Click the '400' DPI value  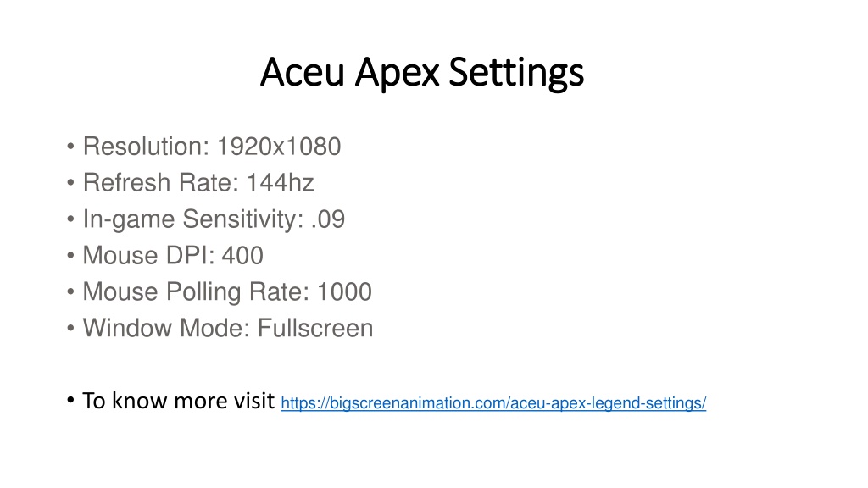(x=242, y=256)
